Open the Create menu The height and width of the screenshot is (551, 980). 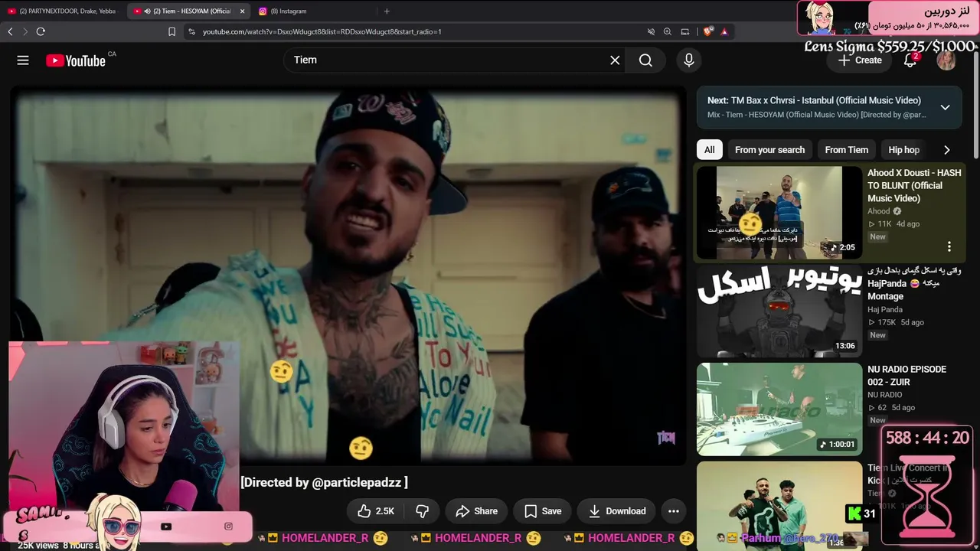[861, 60]
